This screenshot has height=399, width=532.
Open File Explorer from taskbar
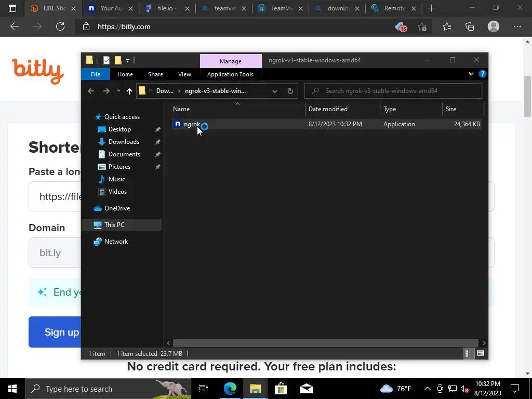[x=255, y=389]
